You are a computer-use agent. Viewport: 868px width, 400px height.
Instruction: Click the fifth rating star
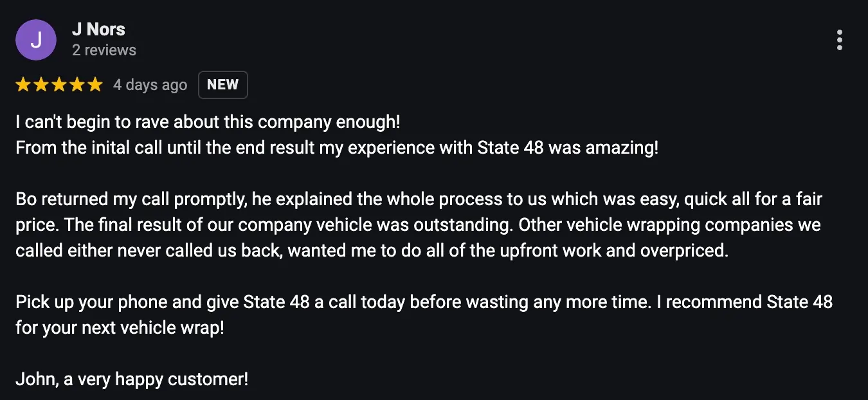coord(95,84)
